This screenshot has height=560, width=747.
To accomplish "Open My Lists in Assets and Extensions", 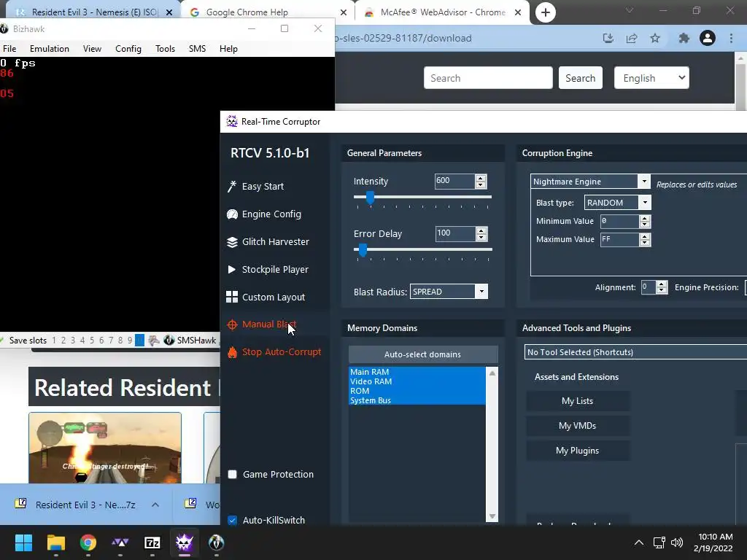I will pos(578,401).
